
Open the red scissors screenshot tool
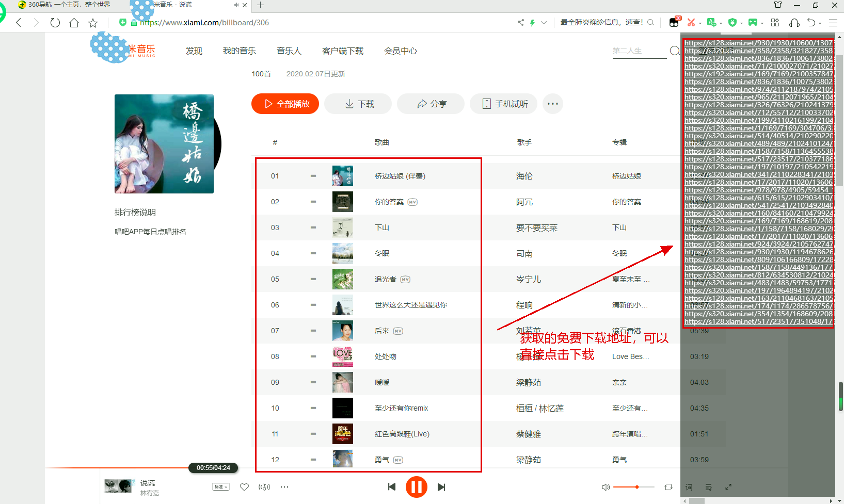click(x=691, y=22)
